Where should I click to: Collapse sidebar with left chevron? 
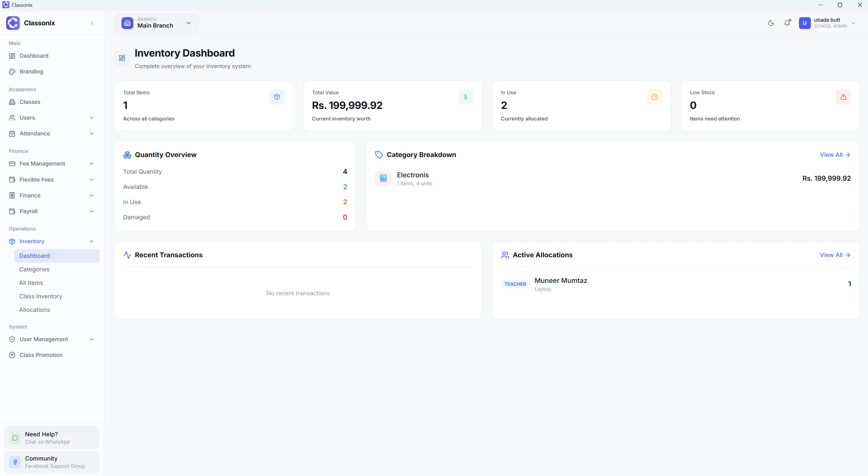92,23
